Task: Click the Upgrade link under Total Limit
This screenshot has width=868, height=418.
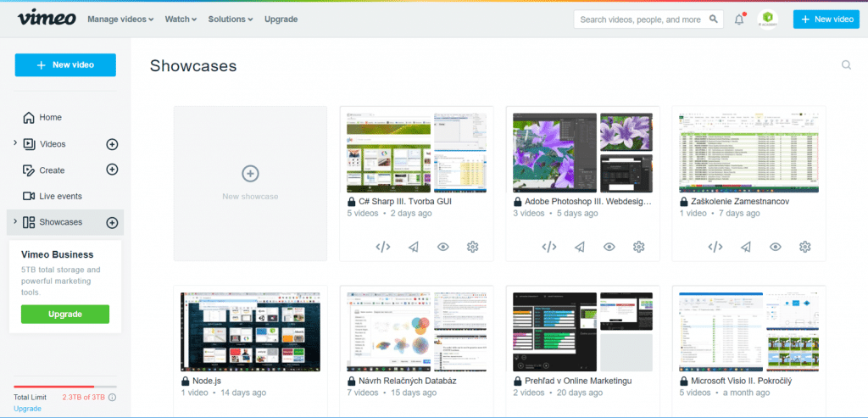Action: tap(27, 409)
